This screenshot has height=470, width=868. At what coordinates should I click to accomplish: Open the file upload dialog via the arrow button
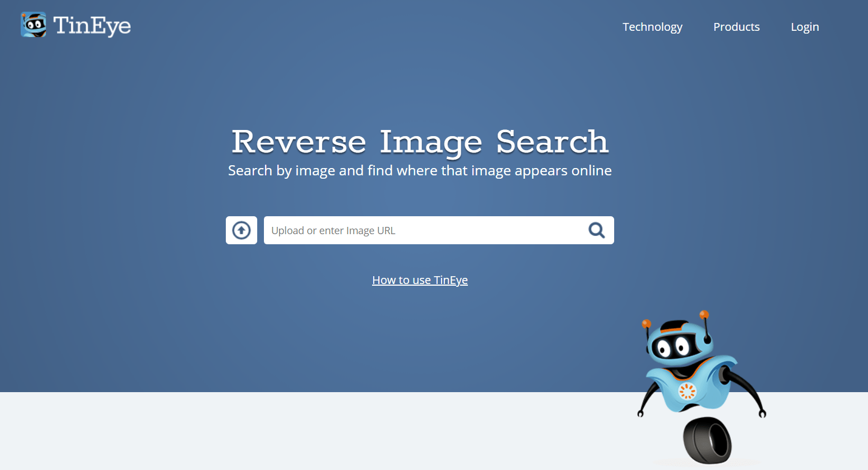[241, 230]
